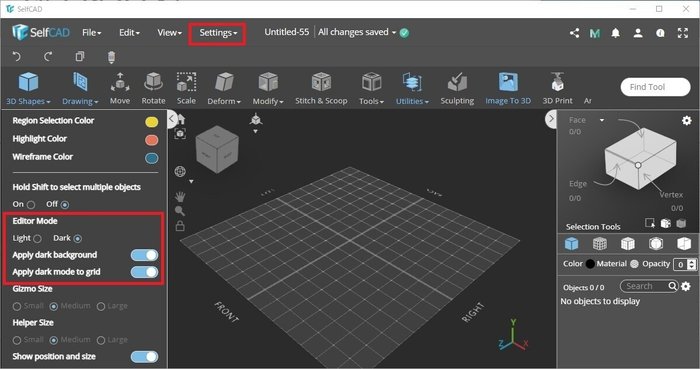The width and height of the screenshot is (700, 369).
Task: Switch Editor Mode to Light
Action: [38, 239]
